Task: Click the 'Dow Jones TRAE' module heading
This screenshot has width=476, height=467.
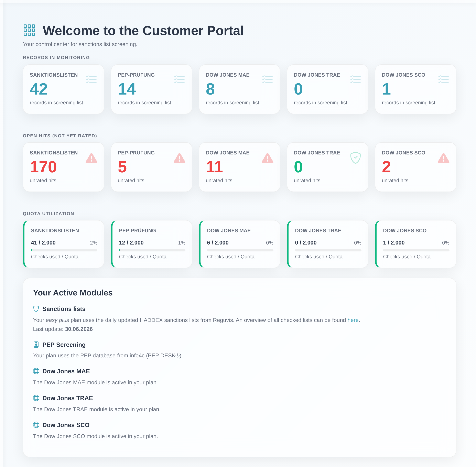Action: pyautogui.click(x=67, y=398)
